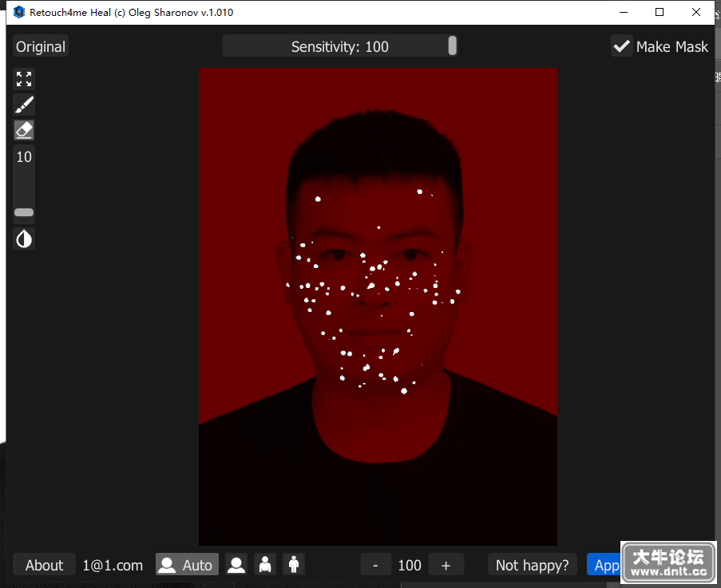The image size is (721, 588).
Task: Minimize the Retouch4me Heal window
Action: tap(624, 12)
